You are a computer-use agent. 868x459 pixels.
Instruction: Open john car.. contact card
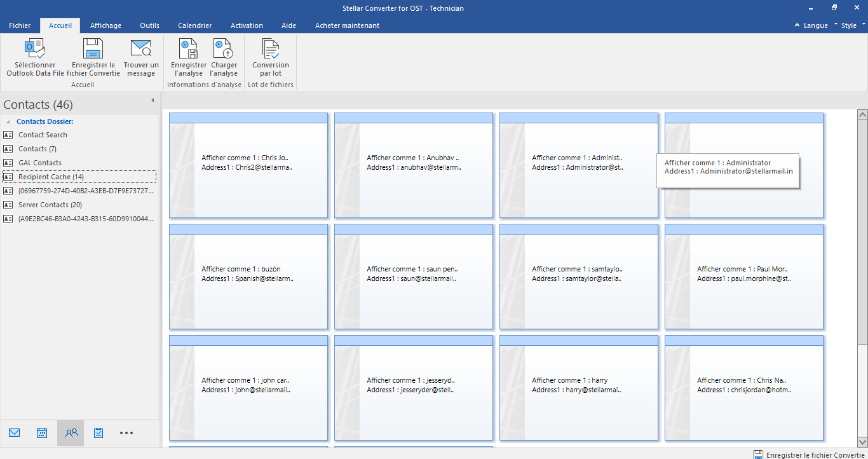248,388
